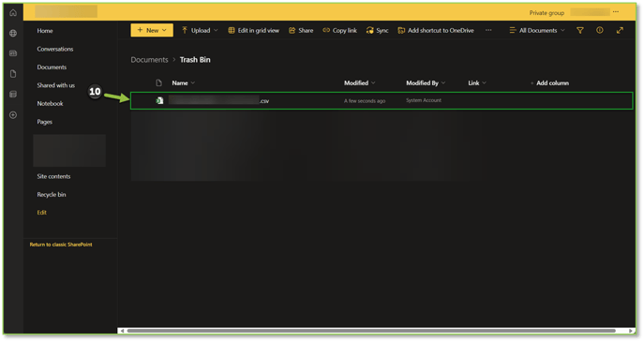The width and height of the screenshot is (644, 342).
Task: Open the lists icon in app bar
Action: pyautogui.click(x=13, y=95)
